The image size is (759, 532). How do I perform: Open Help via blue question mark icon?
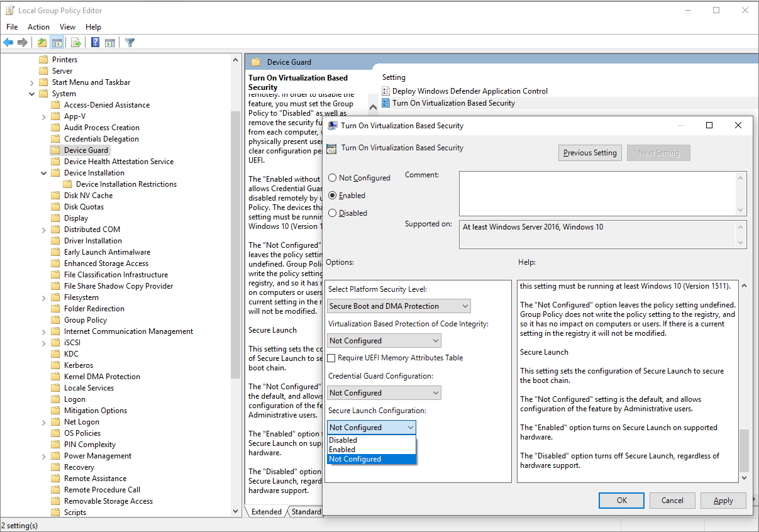tap(95, 43)
